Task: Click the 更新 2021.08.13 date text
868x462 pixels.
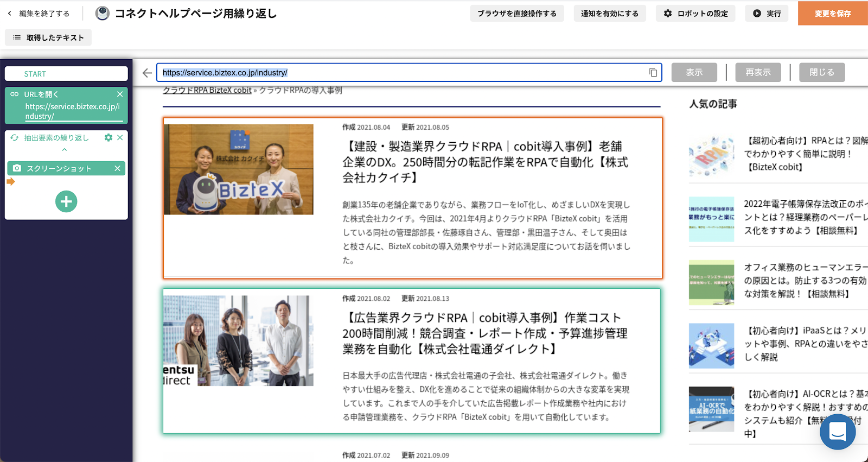Action: point(425,299)
